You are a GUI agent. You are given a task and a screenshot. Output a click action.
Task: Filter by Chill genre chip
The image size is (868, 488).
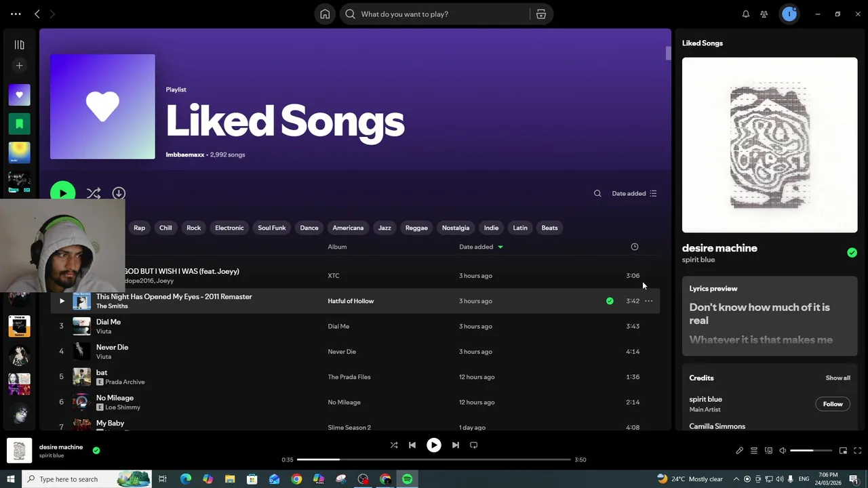pos(165,228)
